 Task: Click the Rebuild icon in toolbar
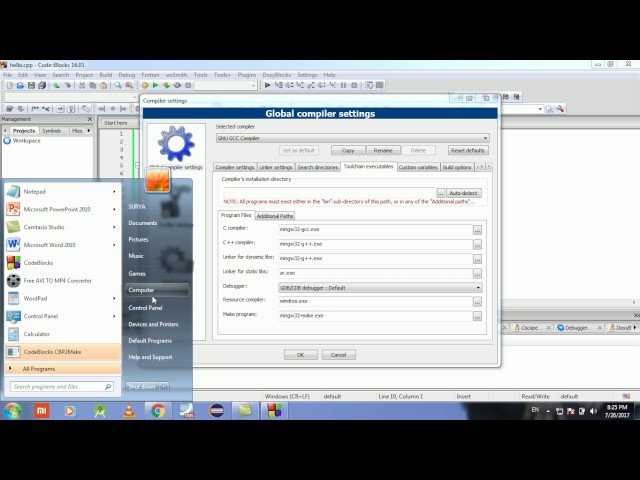177,85
